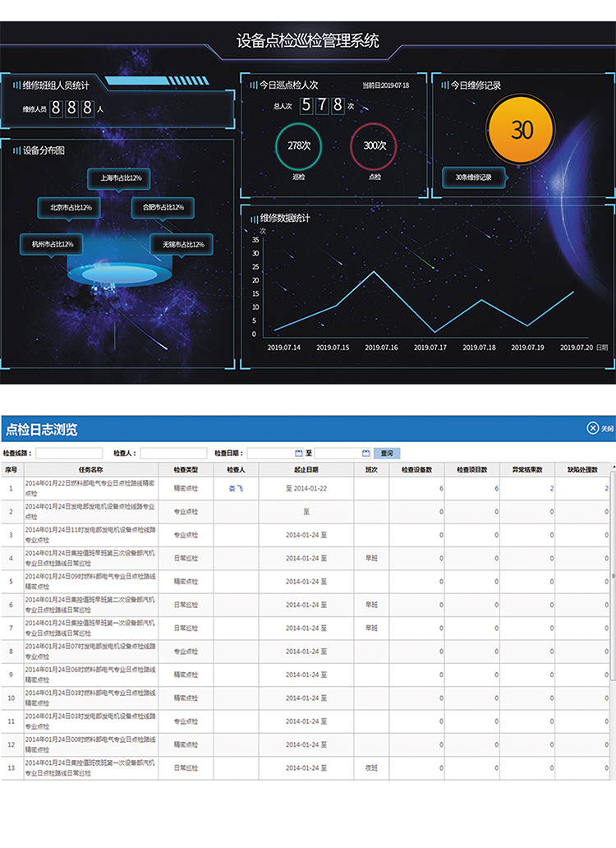Select the 上海市占比12% map label
This screenshot has width=616, height=848.
(120, 178)
